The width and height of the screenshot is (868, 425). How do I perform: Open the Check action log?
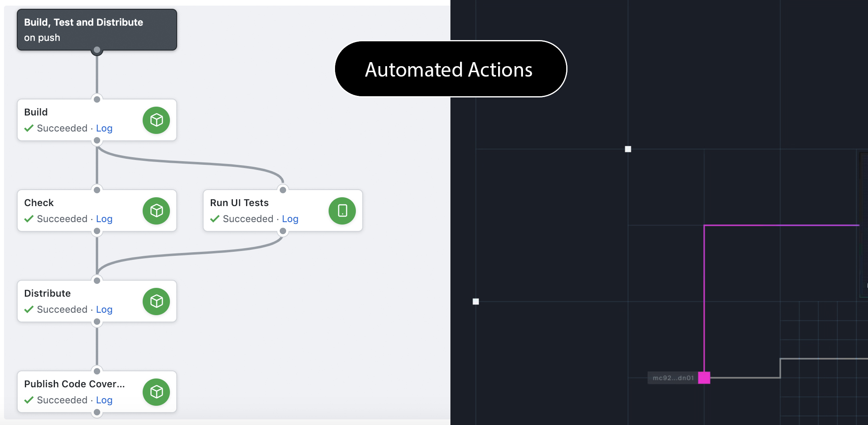pos(104,219)
